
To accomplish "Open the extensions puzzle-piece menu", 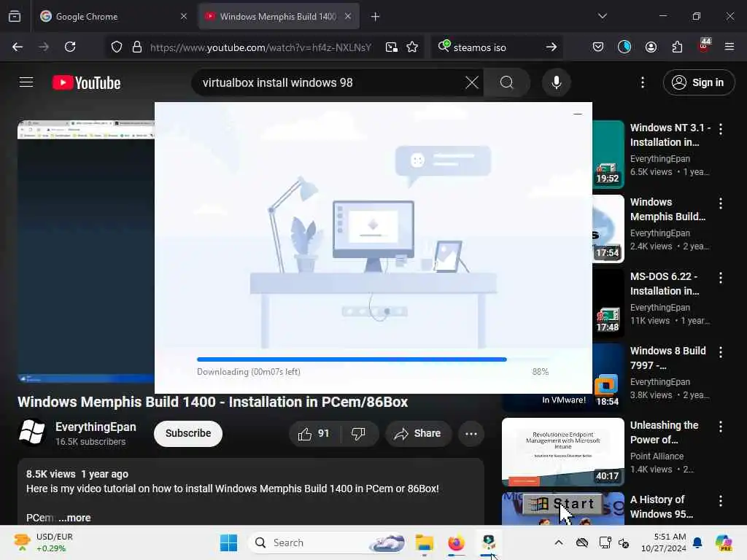I will (677, 47).
